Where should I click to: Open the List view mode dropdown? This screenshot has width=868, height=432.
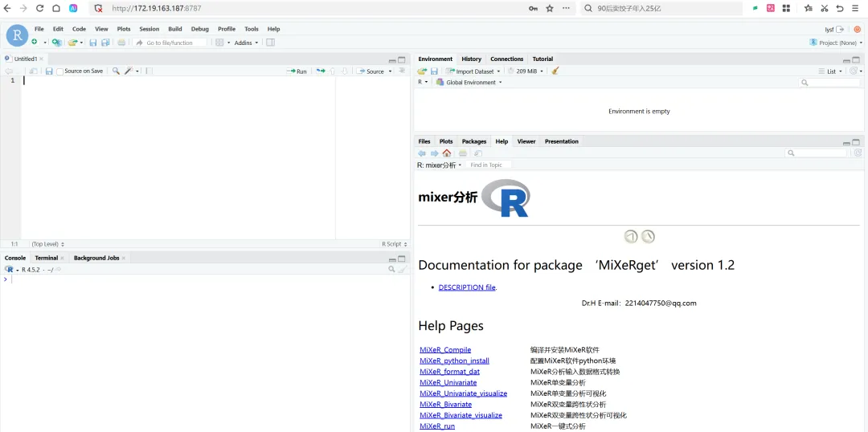(x=830, y=71)
